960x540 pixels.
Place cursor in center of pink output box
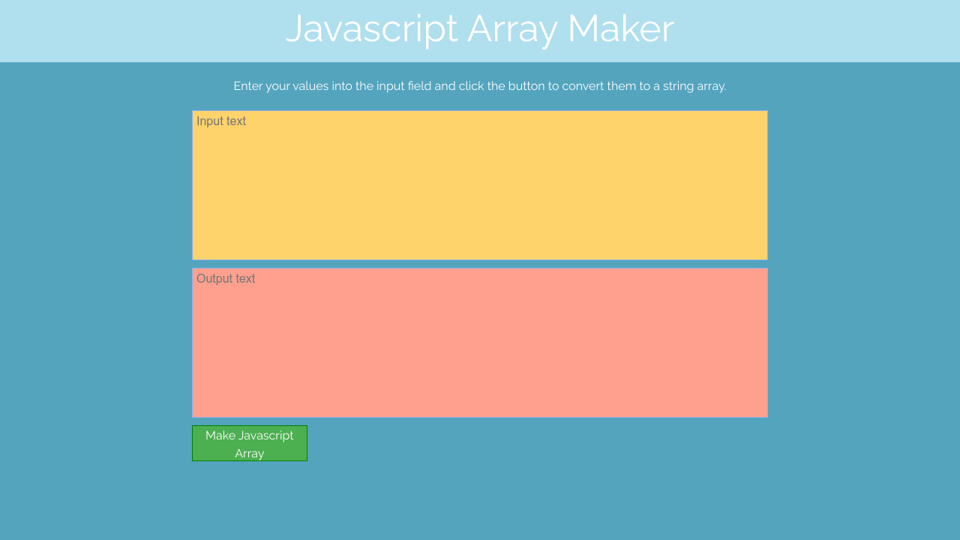point(480,342)
